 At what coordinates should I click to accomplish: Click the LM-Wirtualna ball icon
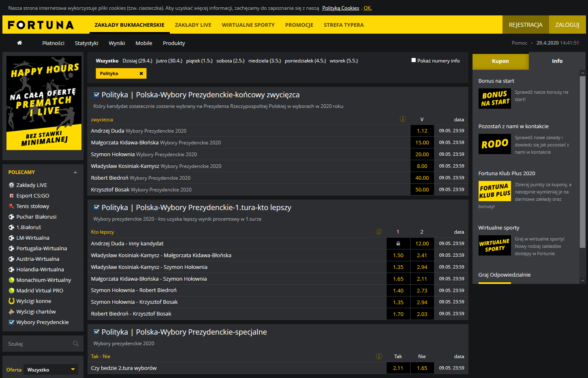(x=11, y=238)
